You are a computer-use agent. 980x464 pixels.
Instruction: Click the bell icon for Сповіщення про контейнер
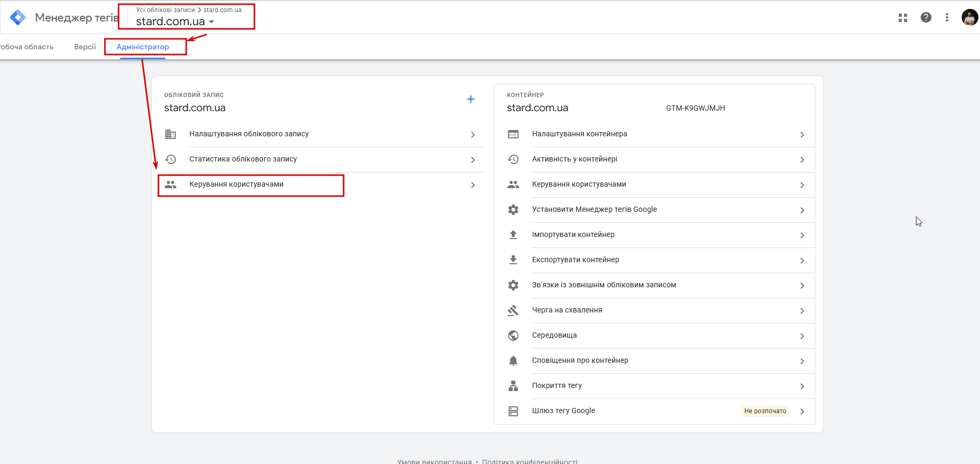coord(513,361)
